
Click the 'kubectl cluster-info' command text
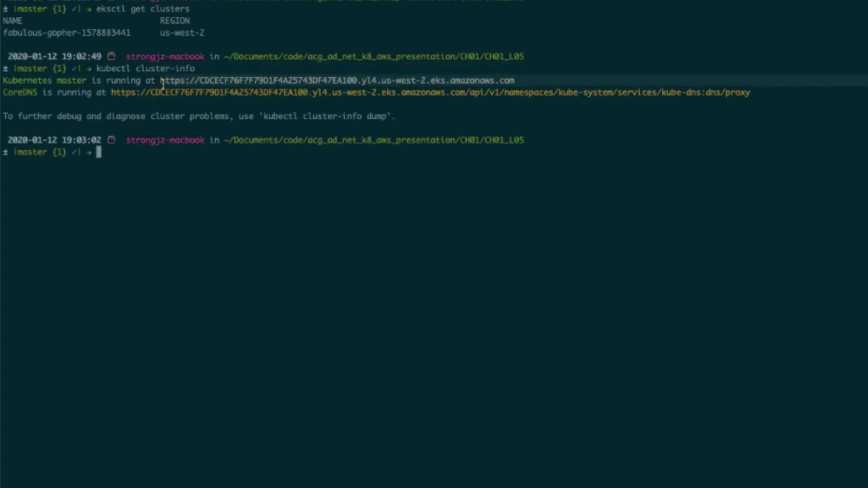[145, 69]
